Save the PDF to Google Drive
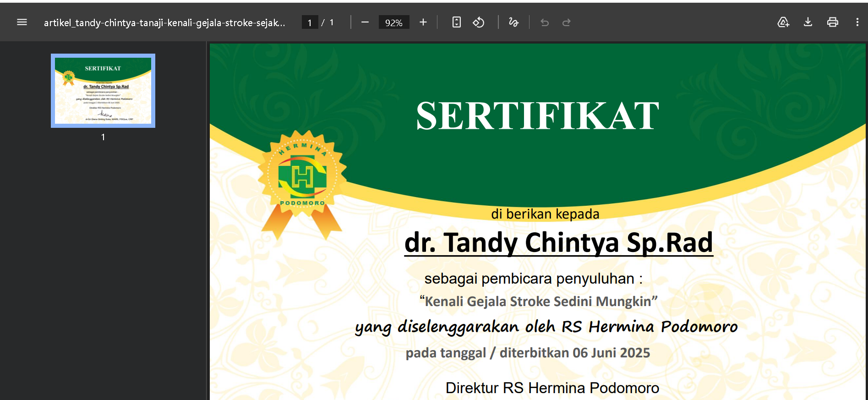Screen dimensions: 868x400 783,22
